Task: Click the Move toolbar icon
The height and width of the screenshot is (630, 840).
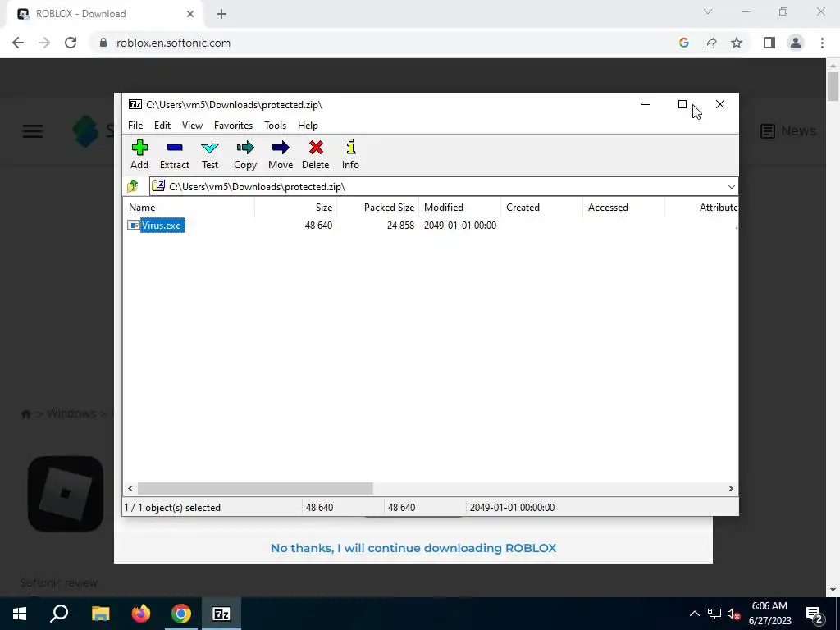Action: click(281, 154)
